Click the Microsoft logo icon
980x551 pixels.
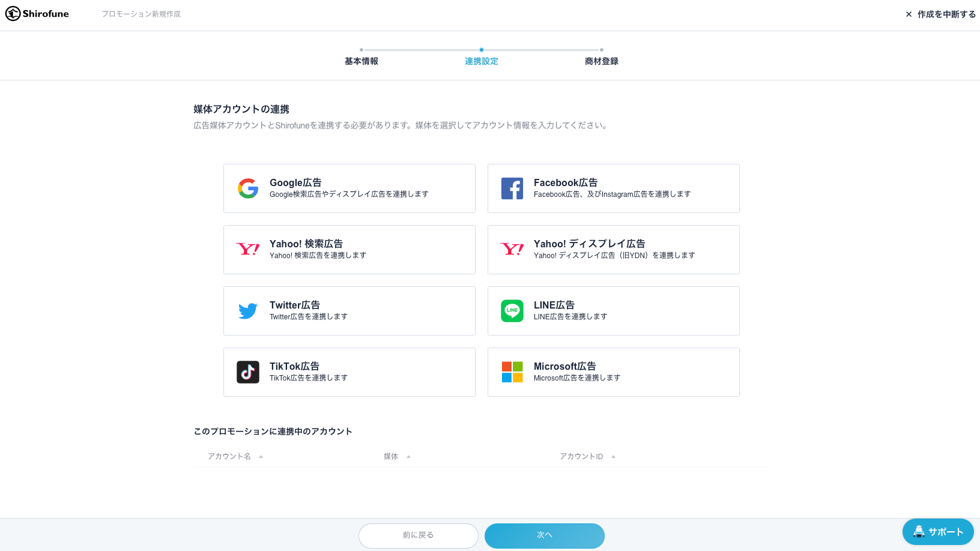tap(512, 372)
